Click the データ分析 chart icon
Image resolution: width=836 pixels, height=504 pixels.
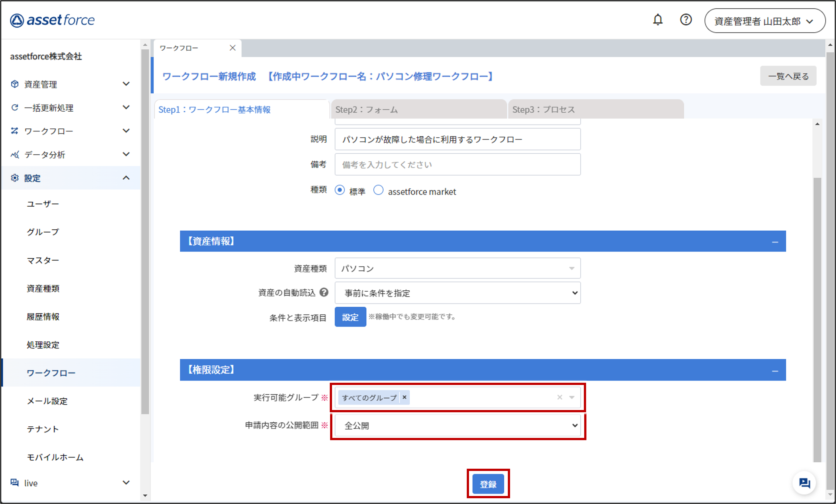click(x=14, y=154)
